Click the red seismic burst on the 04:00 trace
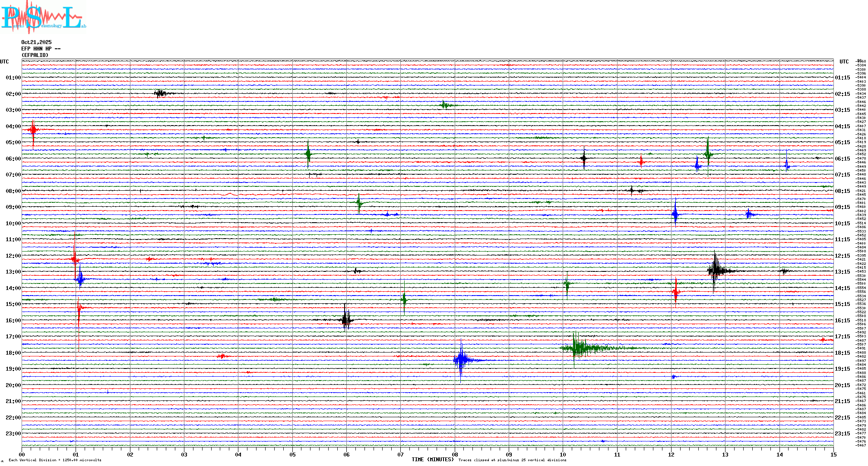Image resolution: width=868 pixels, height=466 pixels. coord(33,129)
